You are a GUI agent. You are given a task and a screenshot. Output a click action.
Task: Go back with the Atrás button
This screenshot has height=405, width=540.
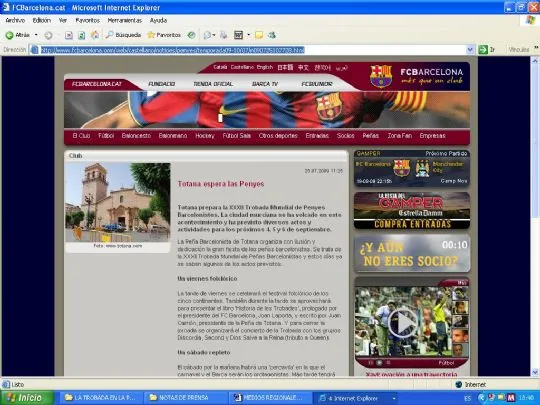coord(18,35)
